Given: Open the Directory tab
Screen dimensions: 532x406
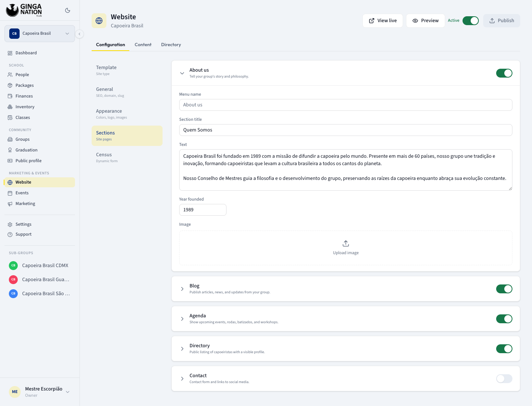Looking at the screenshot, I should [x=171, y=45].
